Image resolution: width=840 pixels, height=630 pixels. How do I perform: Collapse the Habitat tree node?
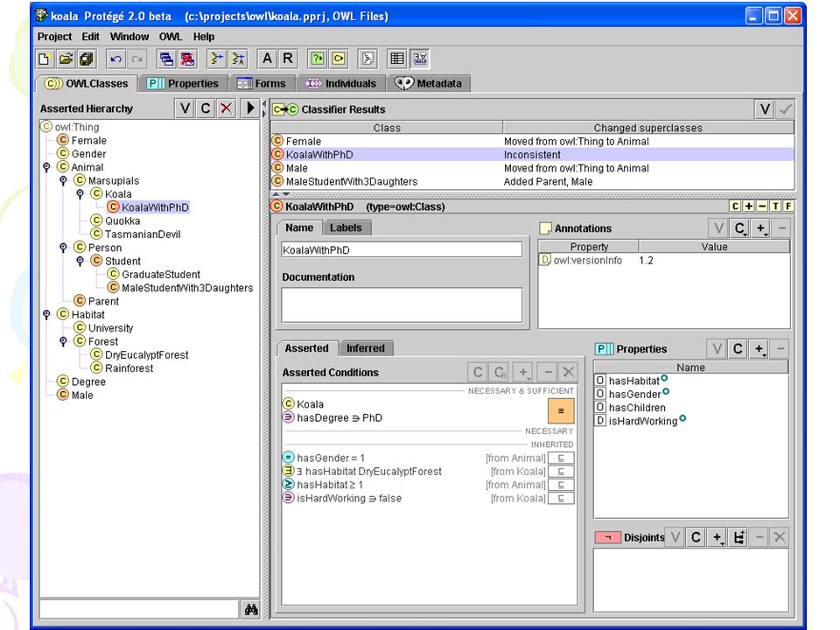[x=46, y=314]
